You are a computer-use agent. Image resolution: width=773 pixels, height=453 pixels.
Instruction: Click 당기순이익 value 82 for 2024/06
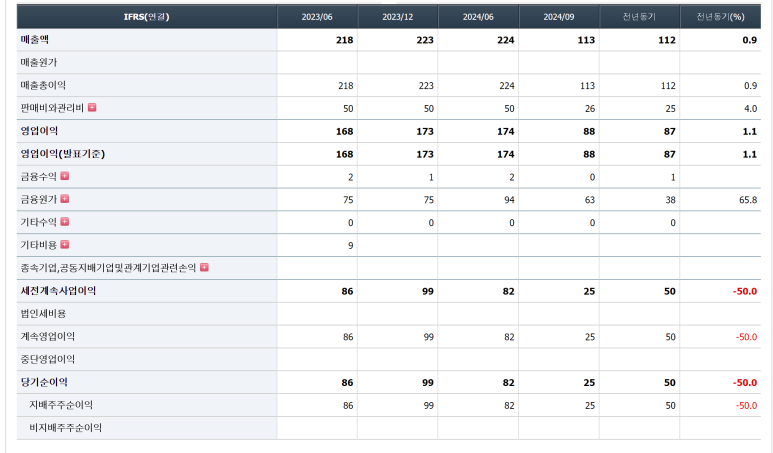(x=509, y=383)
